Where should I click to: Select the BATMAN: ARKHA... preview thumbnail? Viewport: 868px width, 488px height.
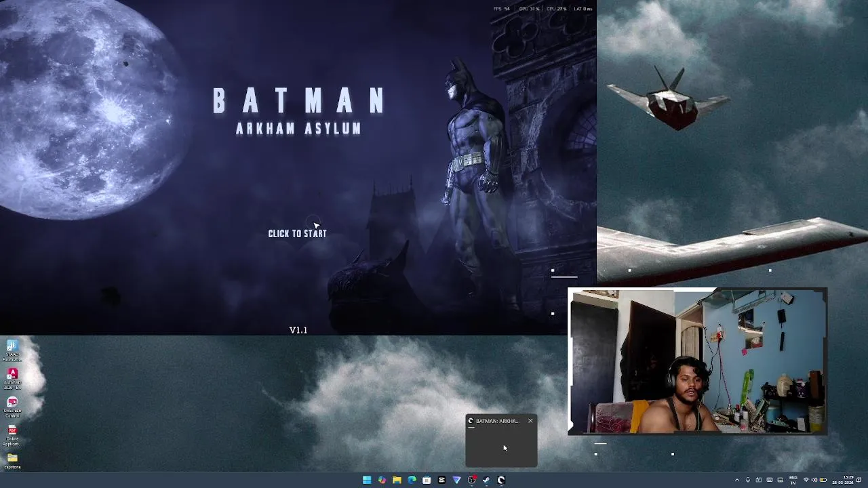(x=501, y=441)
